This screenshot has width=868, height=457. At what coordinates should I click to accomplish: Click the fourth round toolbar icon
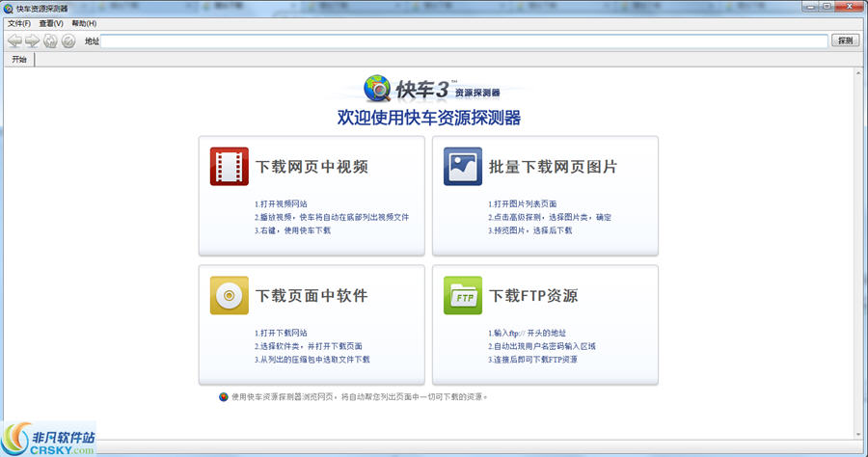click(x=68, y=40)
